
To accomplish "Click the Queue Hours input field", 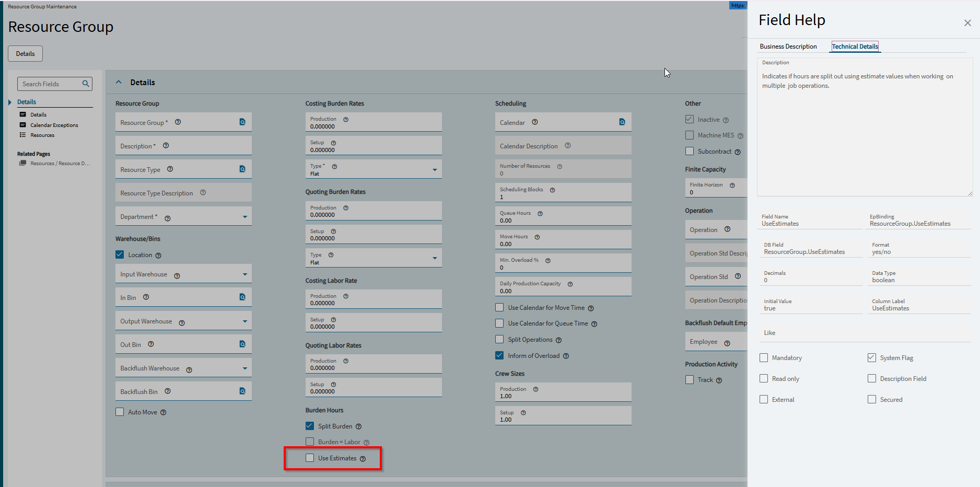I will [563, 216].
